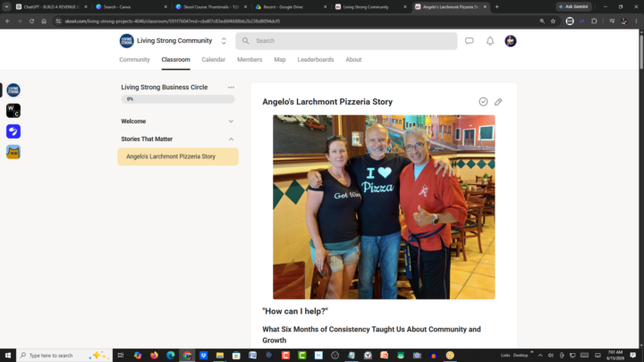Select the Living Strong group sidebar icon

click(x=13, y=90)
